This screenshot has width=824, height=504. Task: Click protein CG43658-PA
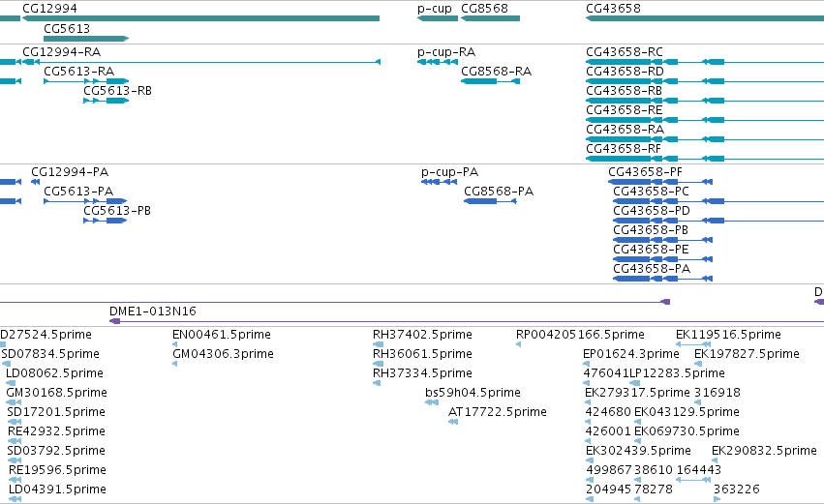tap(652, 269)
